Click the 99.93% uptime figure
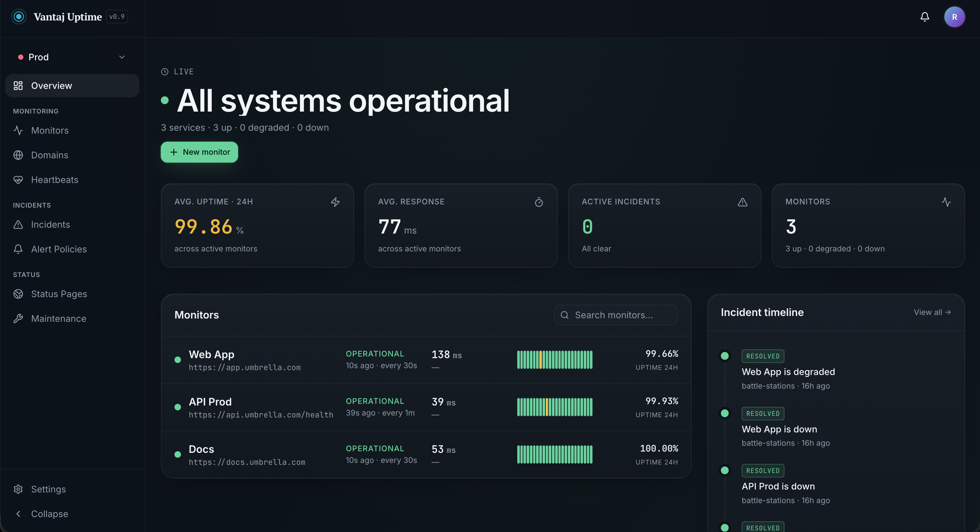 pyautogui.click(x=662, y=401)
